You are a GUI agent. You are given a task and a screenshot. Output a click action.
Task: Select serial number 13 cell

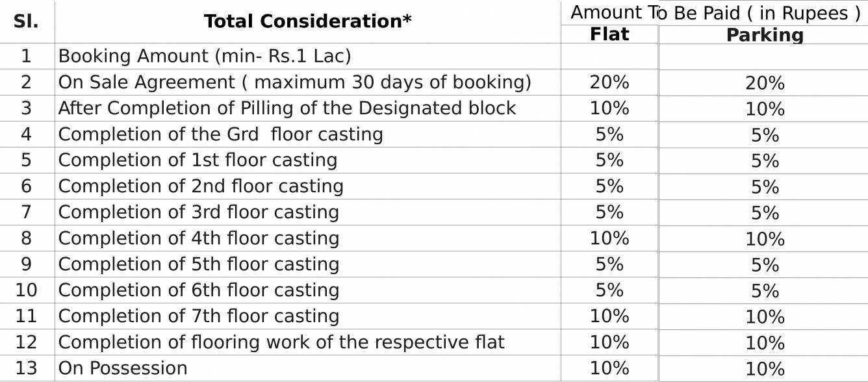point(26,368)
